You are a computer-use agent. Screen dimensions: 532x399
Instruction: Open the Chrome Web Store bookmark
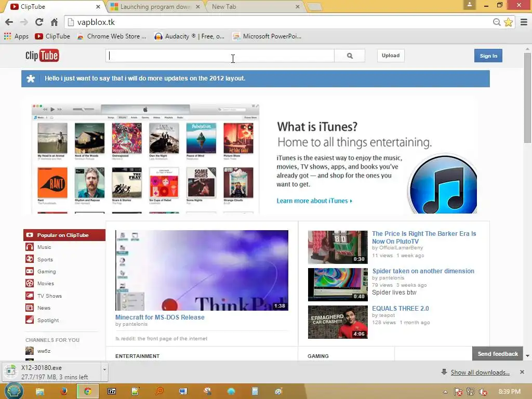pyautogui.click(x=112, y=36)
